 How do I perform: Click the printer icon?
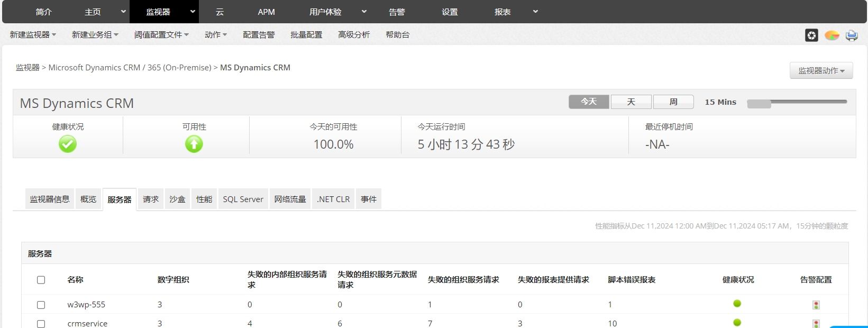click(x=852, y=35)
